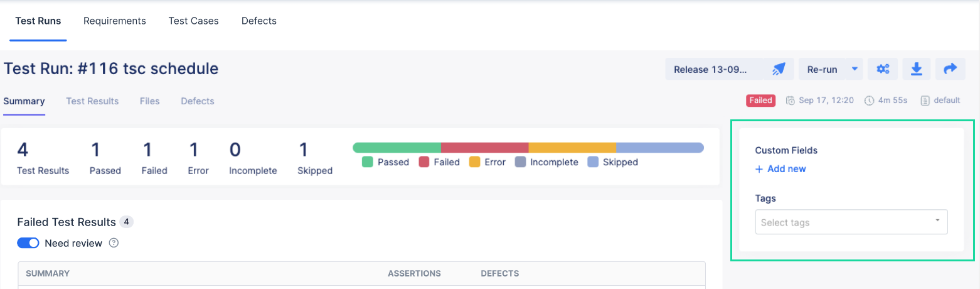The height and width of the screenshot is (289, 980).
Task: Open the Files sub-tab
Action: click(x=149, y=101)
